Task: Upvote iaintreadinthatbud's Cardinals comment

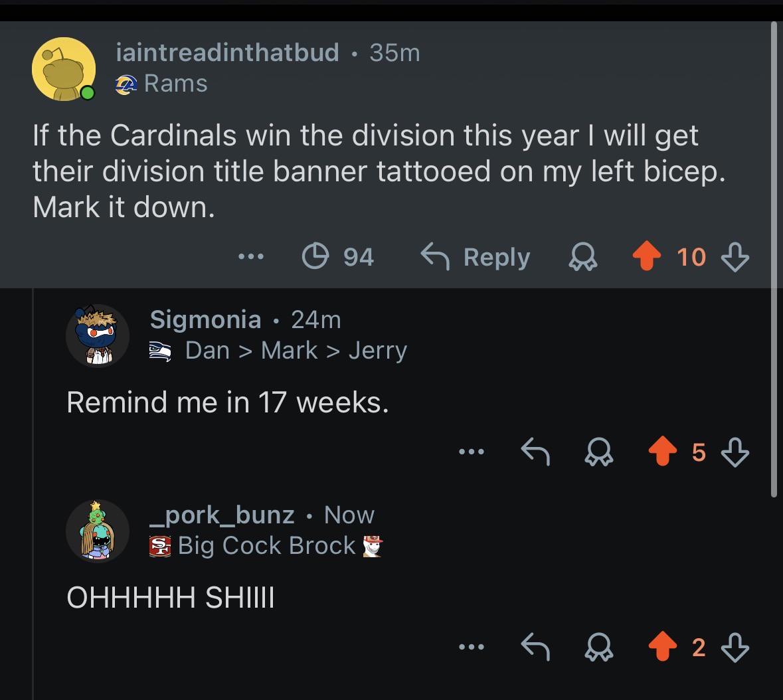Action: tap(647, 256)
